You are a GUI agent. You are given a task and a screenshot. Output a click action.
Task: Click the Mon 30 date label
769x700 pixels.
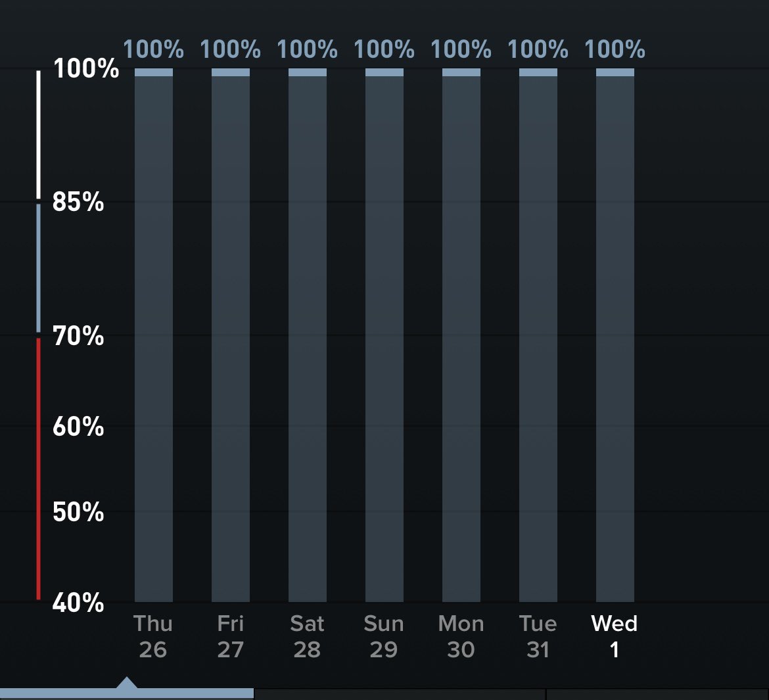(x=461, y=636)
